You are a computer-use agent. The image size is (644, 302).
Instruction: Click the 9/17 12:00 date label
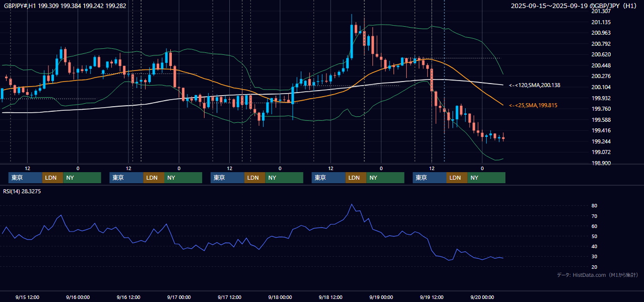pos(229,297)
